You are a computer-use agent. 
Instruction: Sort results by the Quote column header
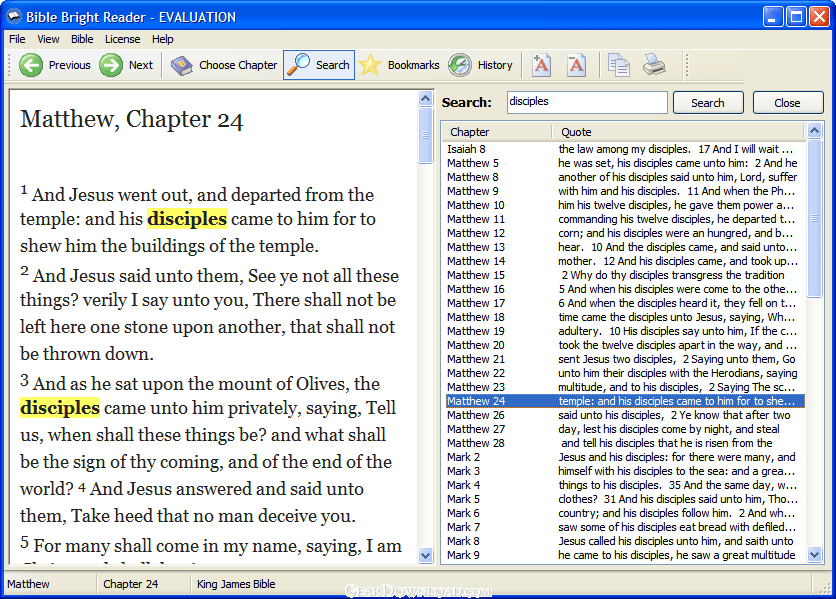[678, 132]
